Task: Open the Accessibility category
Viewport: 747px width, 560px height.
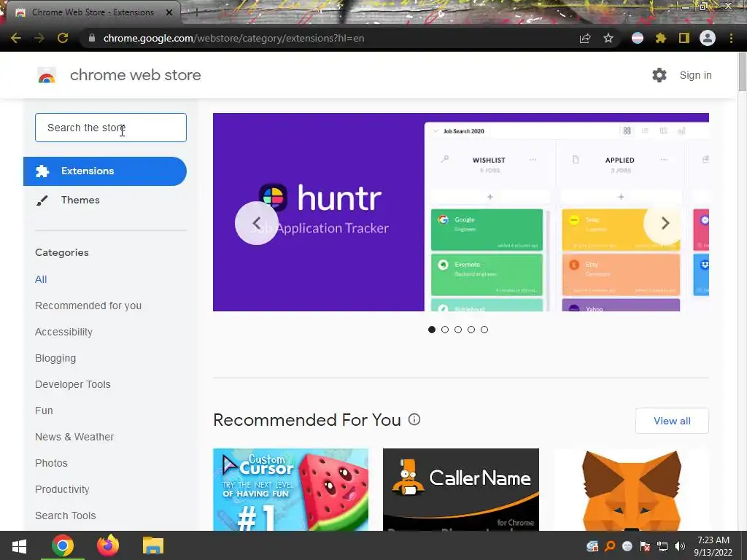Action: click(64, 332)
